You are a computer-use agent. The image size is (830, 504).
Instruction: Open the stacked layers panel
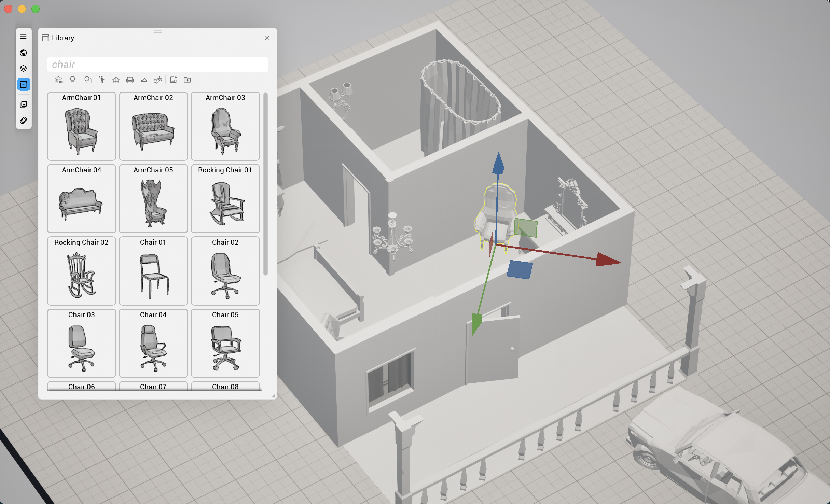(24, 68)
